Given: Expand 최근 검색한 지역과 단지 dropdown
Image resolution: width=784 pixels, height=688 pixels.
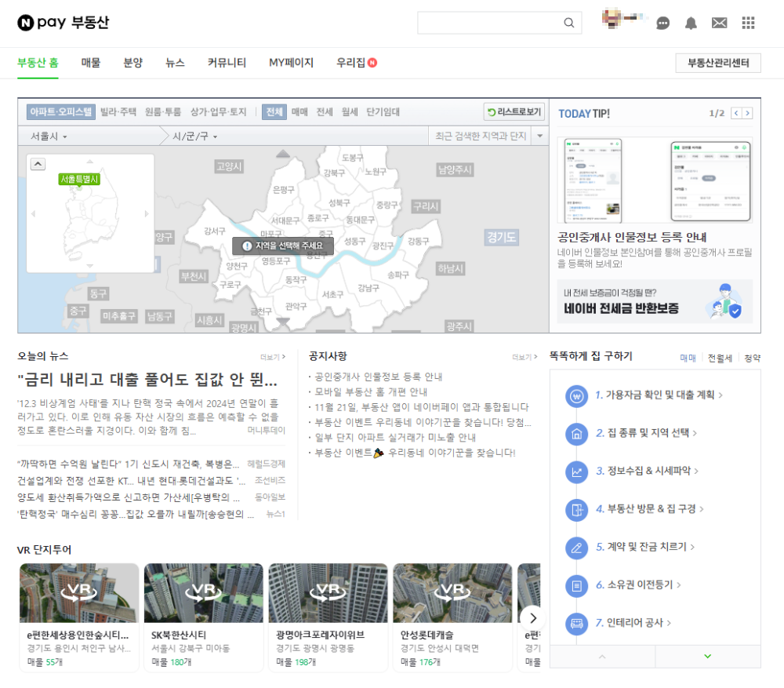Looking at the screenshot, I should click(540, 136).
